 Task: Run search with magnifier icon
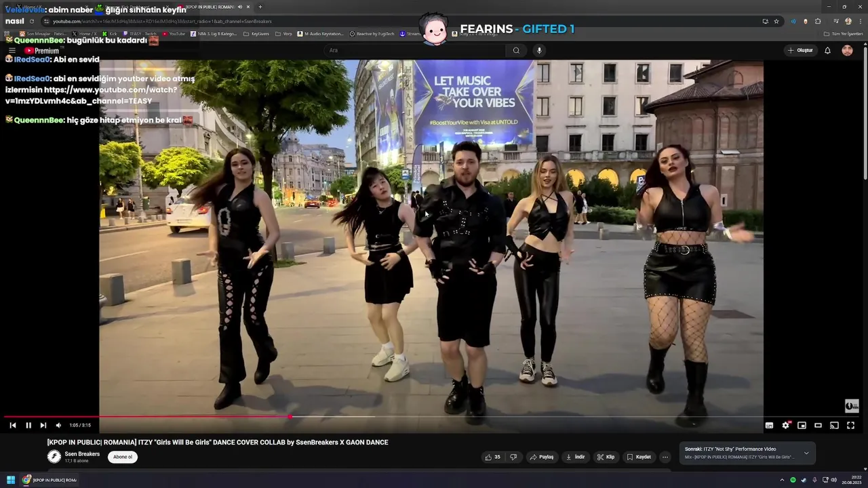[x=516, y=50]
